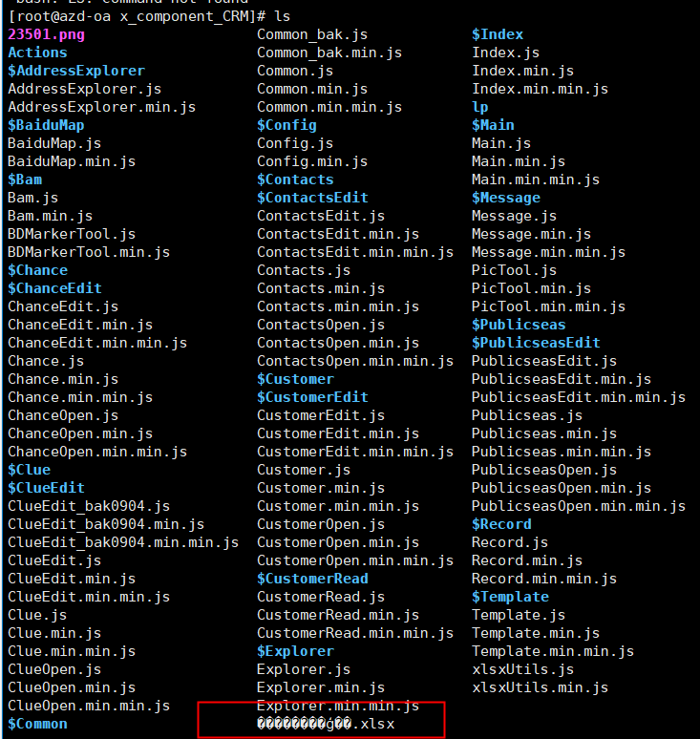Click the $Bam directory entry

25,179
